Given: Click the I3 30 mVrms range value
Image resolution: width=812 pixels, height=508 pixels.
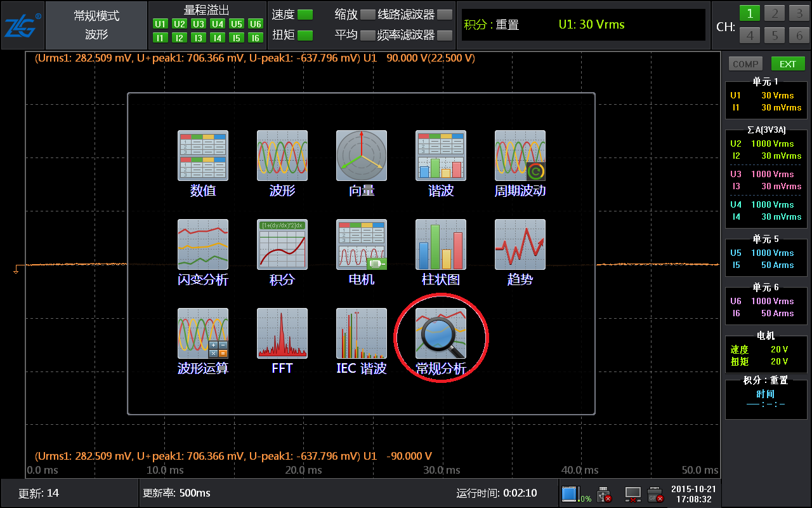Looking at the screenshot, I should pyautogui.click(x=781, y=186).
